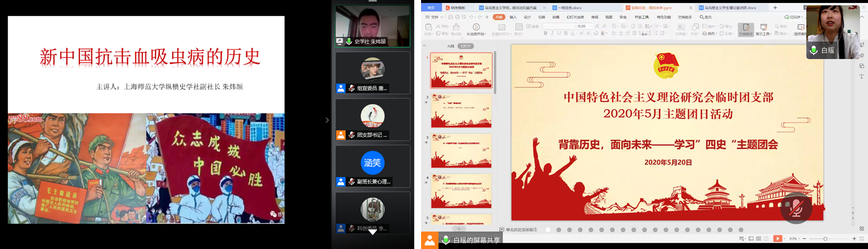Open the 文档助手 tool in ribbon
Image resolution: width=868 pixels, height=249 pixels.
tap(745, 28)
